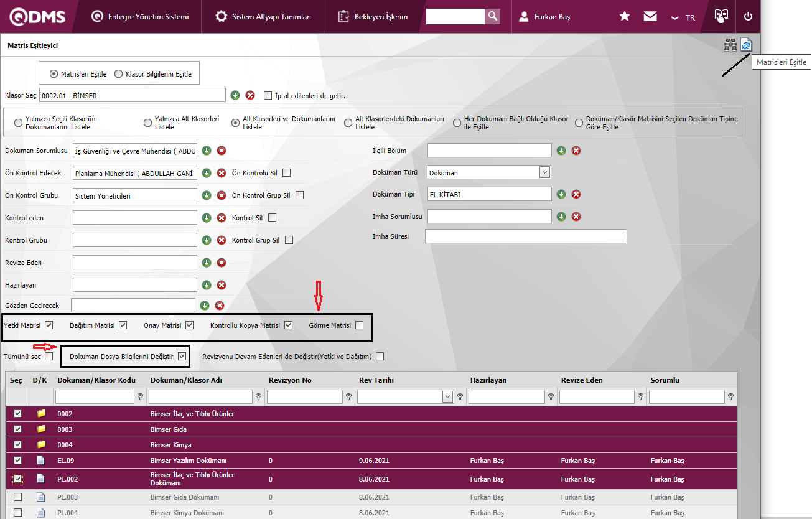The width and height of the screenshot is (812, 519).
Task: Click the binoculars search icon
Action: point(730,45)
